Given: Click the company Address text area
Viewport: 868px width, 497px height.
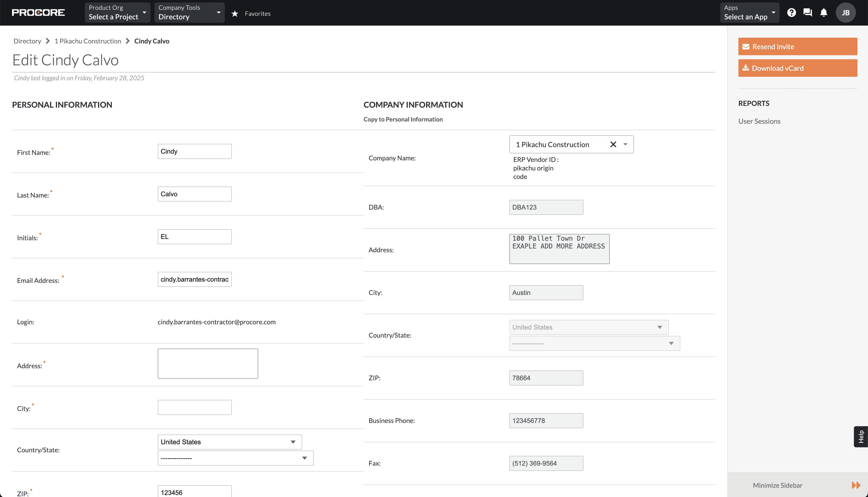Looking at the screenshot, I should (x=559, y=249).
